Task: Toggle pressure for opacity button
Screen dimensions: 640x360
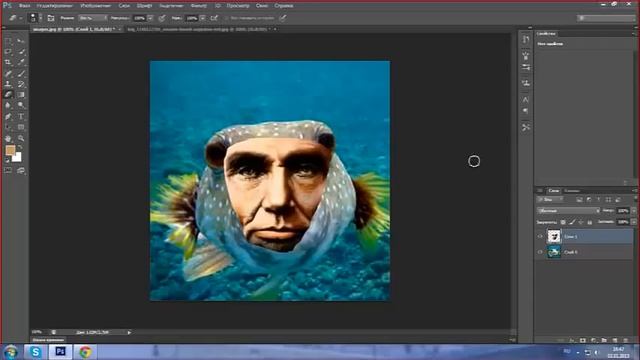Action: [x=162, y=18]
